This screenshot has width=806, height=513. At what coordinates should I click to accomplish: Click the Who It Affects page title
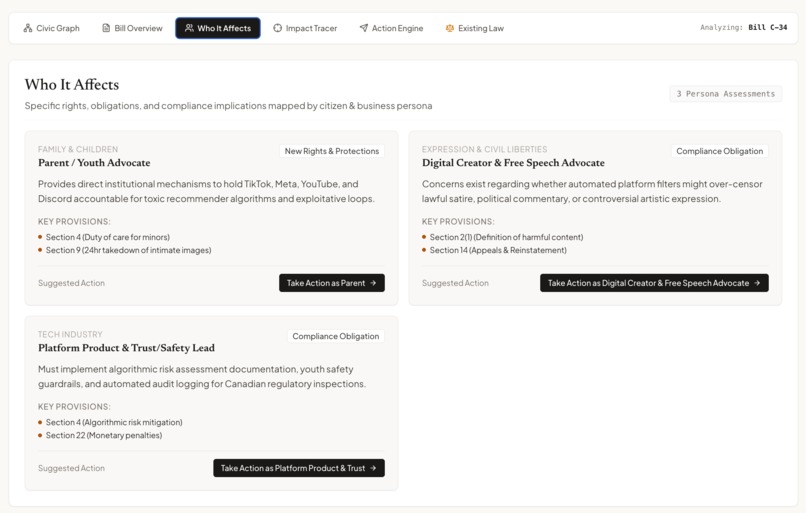[72, 84]
